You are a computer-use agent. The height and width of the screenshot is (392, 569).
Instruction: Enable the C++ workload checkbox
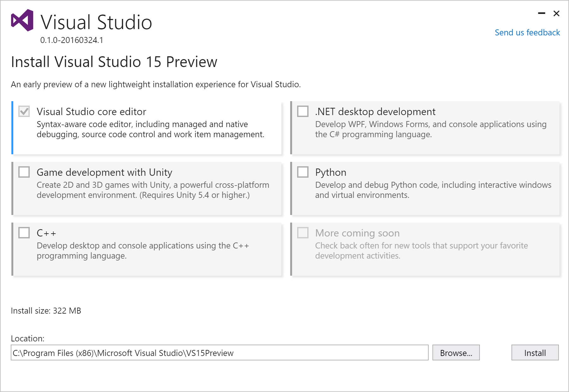[24, 233]
